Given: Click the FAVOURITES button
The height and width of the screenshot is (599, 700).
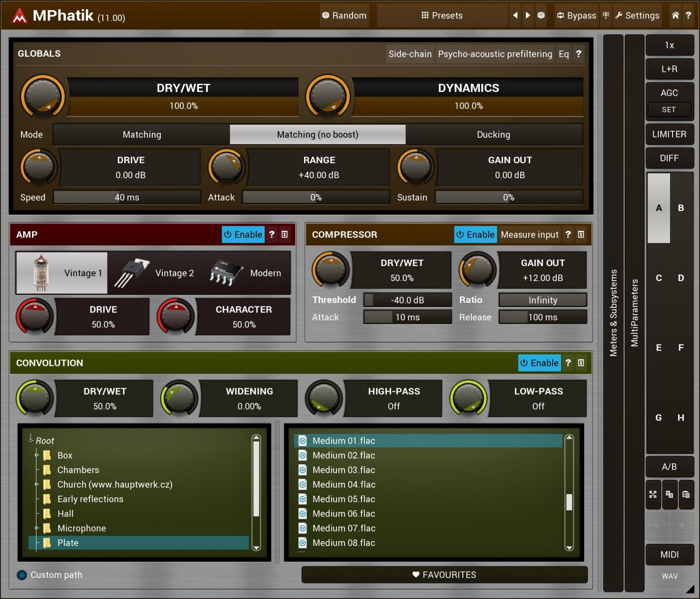Looking at the screenshot, I should click(443, 575).
